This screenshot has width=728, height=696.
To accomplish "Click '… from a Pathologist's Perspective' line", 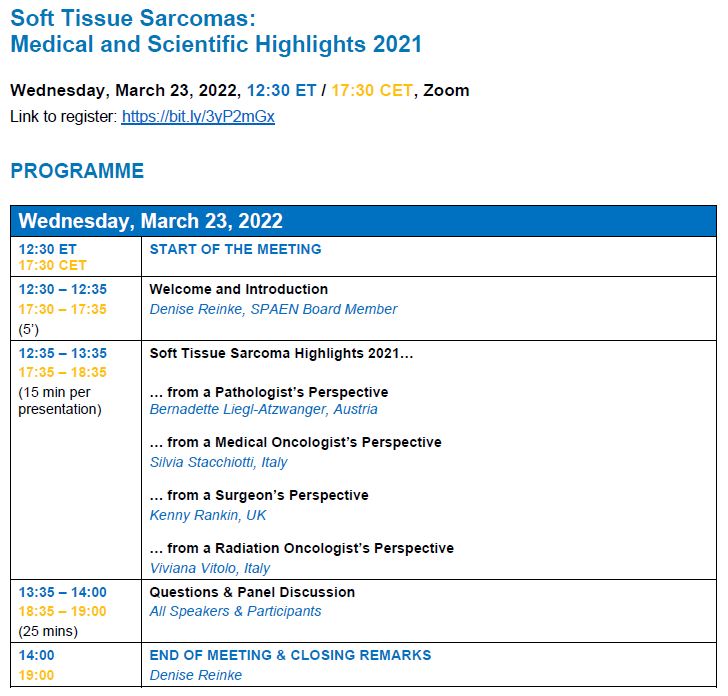I will tap(268, 392).
